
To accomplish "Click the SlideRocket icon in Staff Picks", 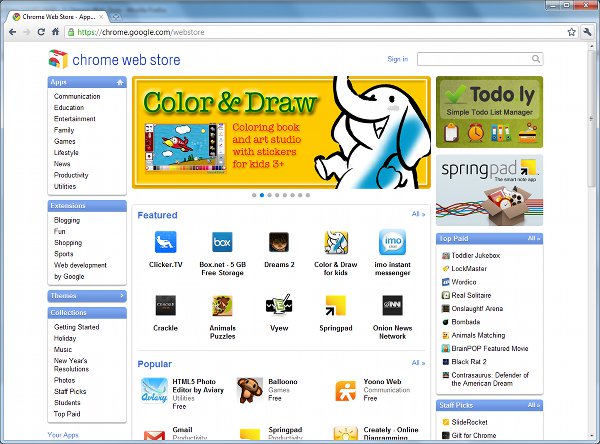I will (445, 422).
